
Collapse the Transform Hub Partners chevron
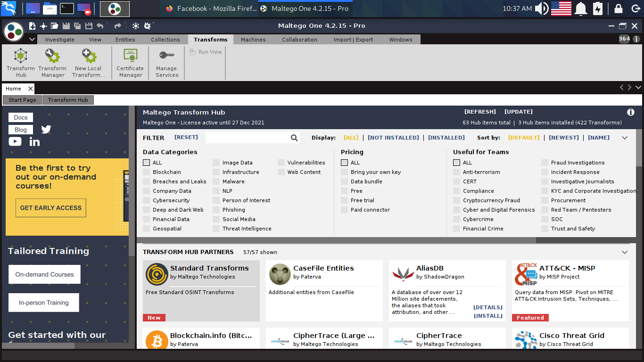625,252
